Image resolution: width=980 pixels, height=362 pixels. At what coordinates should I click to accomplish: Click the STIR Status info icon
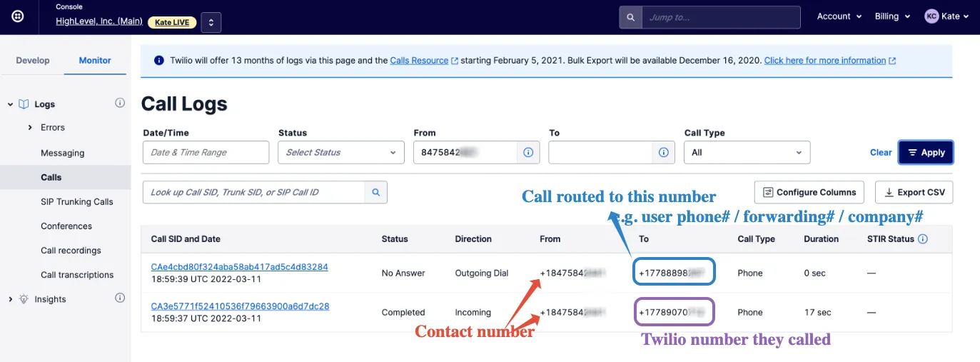click(x=923, y=239)
